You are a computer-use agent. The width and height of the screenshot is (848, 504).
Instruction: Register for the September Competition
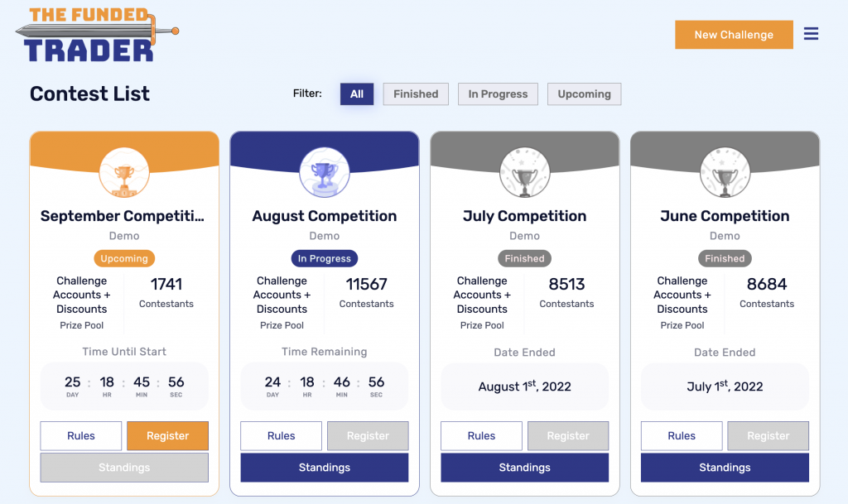(167, 436)
